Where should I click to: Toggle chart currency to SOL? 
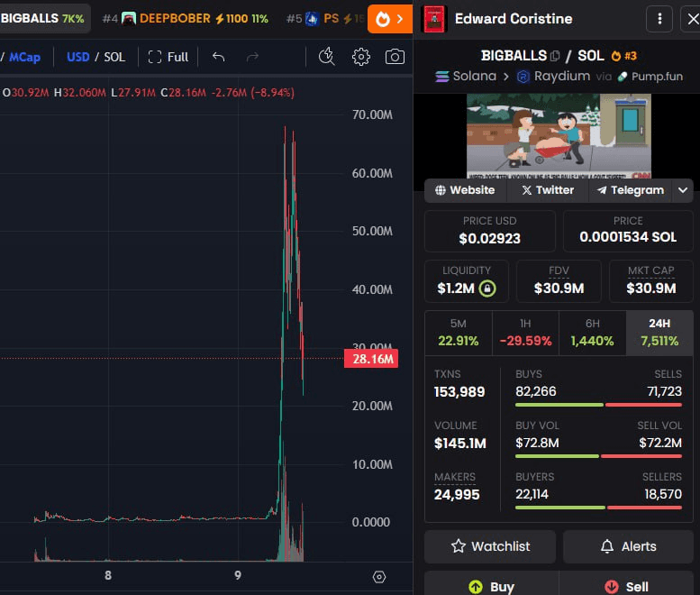[x=114, y=57]
